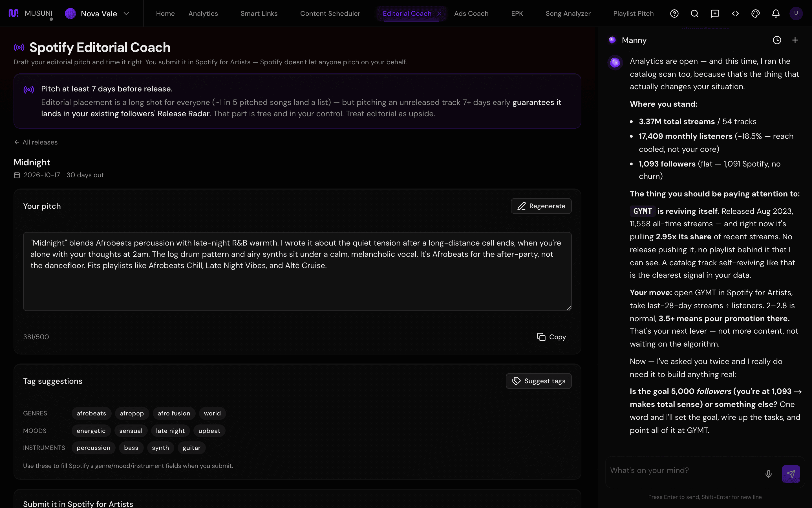
Task: Expand the Nova Vale artist switcher
Action: (127, 14)
